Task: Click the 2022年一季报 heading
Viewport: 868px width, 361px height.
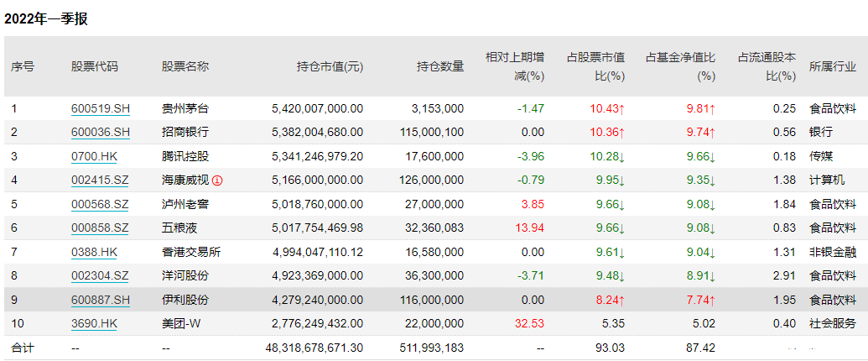Action: [46, 18]
